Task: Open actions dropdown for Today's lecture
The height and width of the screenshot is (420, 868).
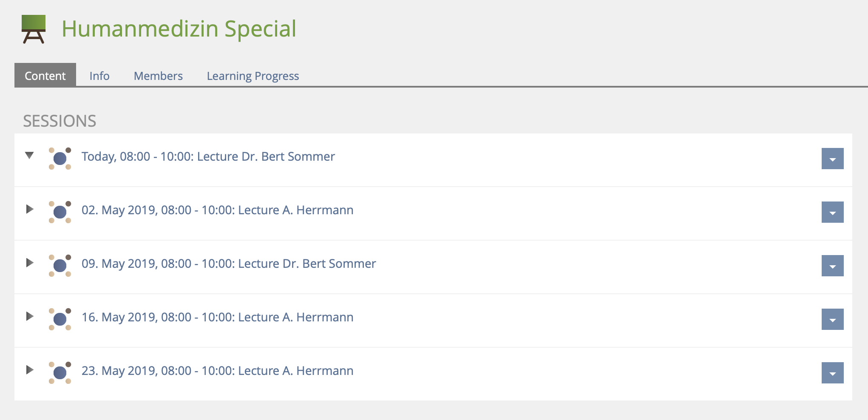Action: 832,159
